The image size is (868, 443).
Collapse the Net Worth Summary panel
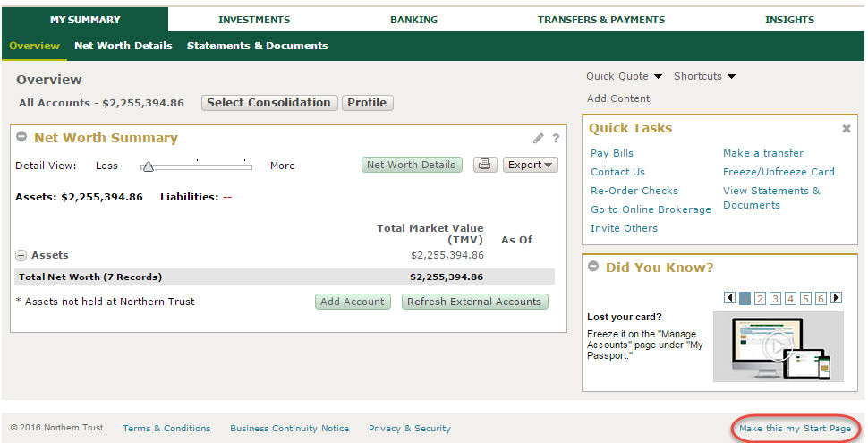click(21, 137)
